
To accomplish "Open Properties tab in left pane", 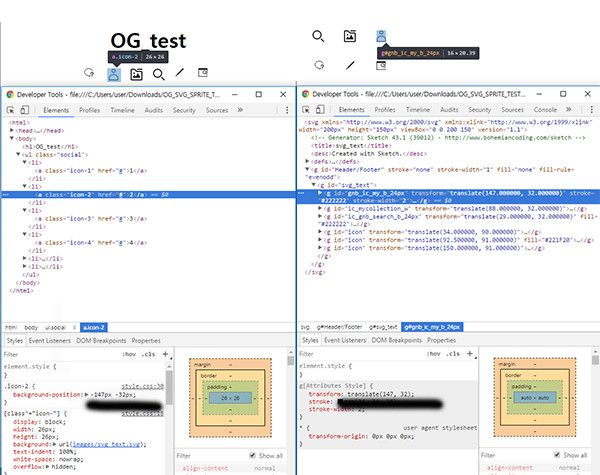I will (x=146, y=341).
